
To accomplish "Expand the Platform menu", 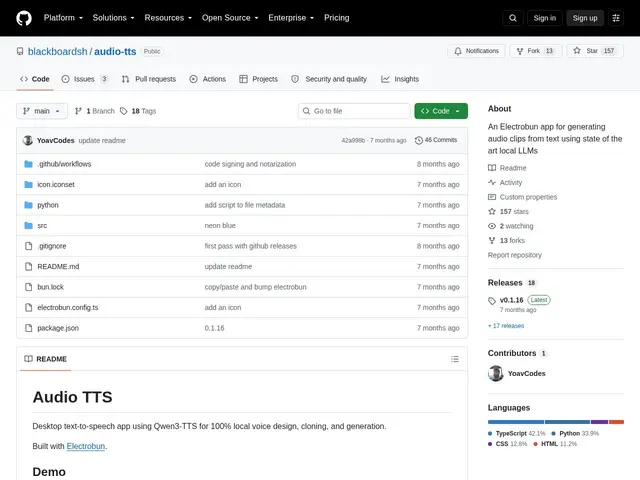I will [63, 18].
